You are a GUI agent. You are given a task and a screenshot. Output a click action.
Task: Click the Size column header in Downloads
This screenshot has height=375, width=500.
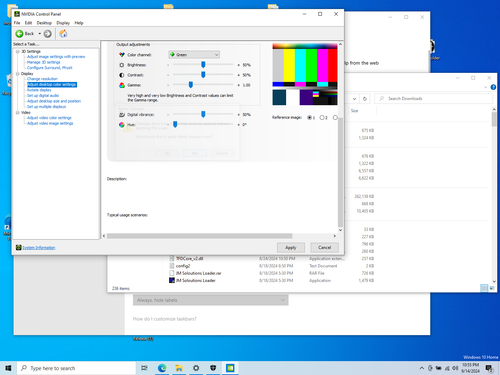click(x=354, y=111)
